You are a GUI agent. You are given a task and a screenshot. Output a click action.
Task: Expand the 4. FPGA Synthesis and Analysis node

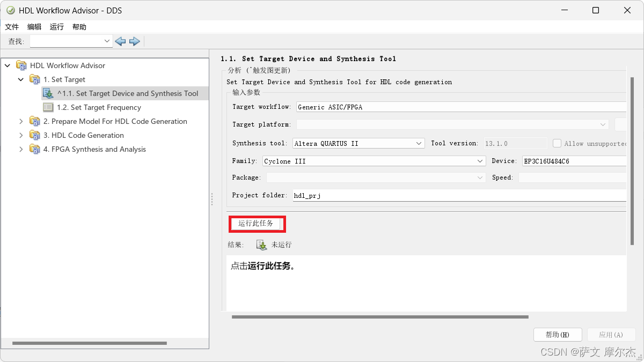click(20, 149)
